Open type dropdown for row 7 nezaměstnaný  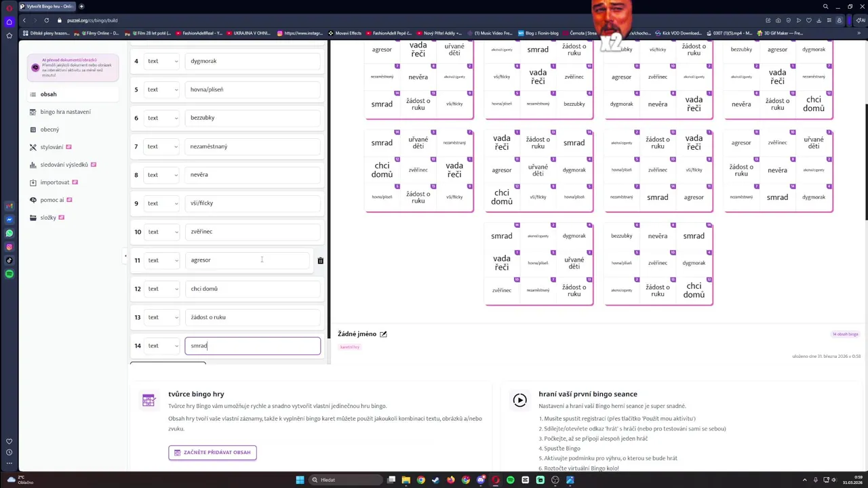(162, 146)
